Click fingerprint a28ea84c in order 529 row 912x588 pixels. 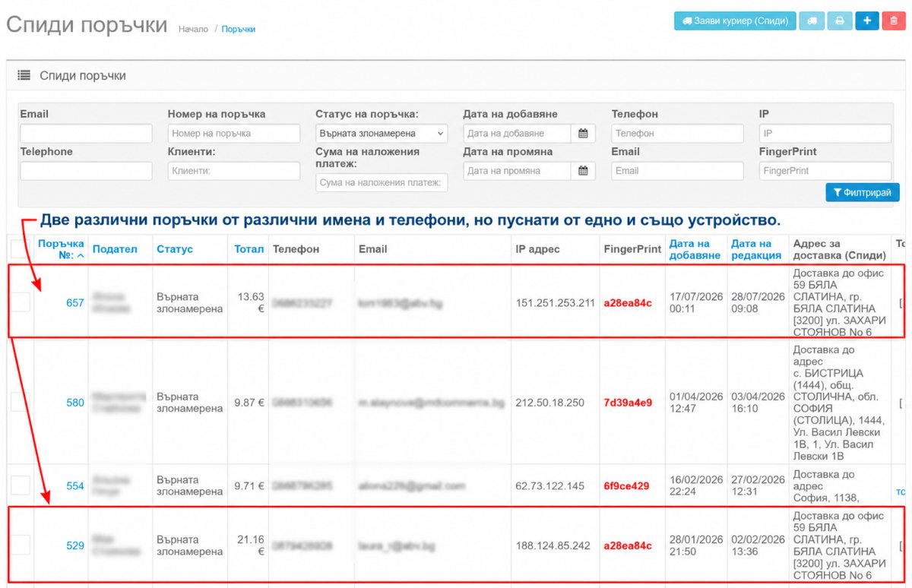coord(628,545)
